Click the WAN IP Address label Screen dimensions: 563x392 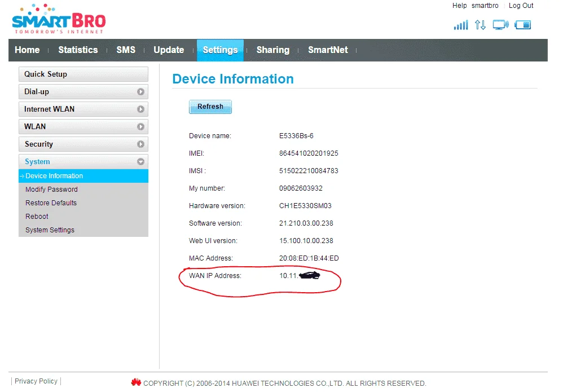pyautogui.click(x=215, y=276)
